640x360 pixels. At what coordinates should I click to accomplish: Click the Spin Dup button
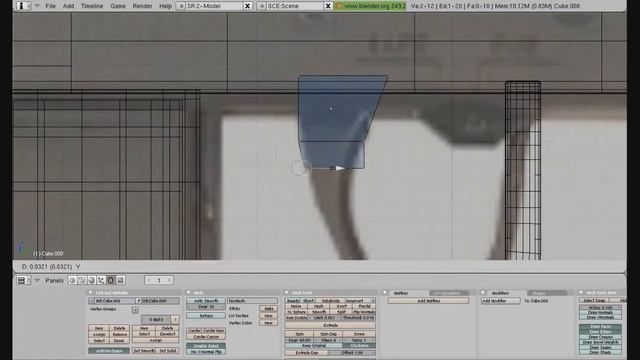[328, 334]
